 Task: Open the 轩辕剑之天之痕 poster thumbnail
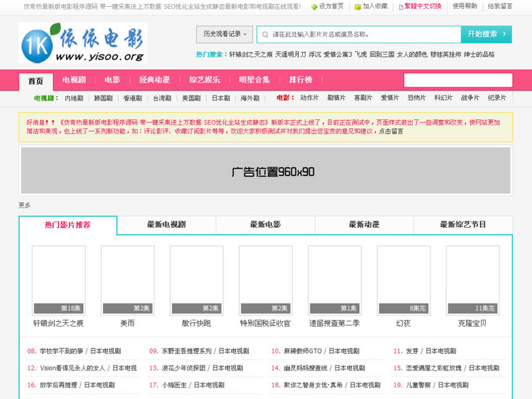pos(59,280)
